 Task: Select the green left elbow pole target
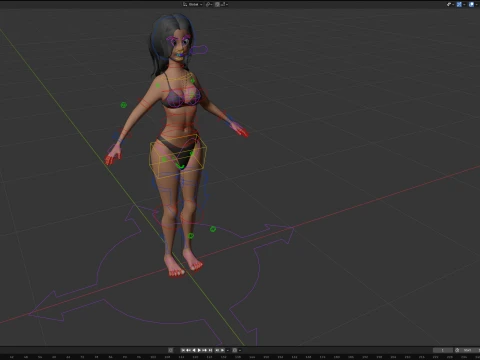[123, 105]
